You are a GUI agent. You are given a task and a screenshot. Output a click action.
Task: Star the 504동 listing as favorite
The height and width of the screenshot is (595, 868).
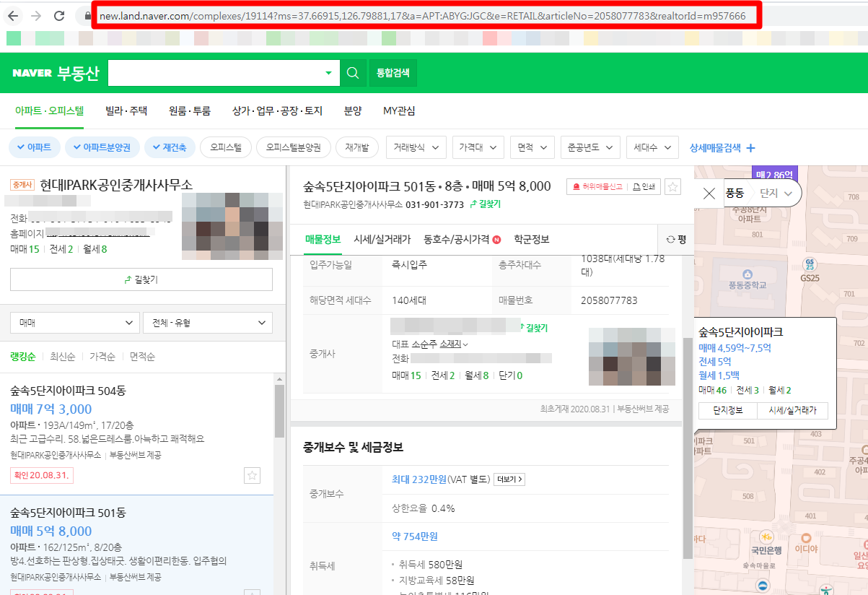pos(252,475)
